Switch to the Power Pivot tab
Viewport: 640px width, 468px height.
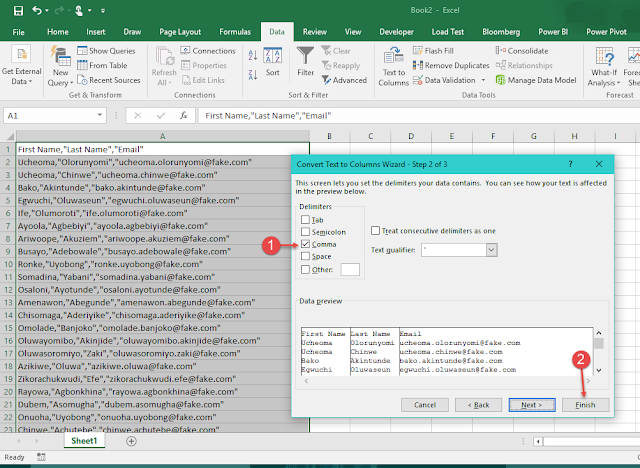[x=606, y=32]
